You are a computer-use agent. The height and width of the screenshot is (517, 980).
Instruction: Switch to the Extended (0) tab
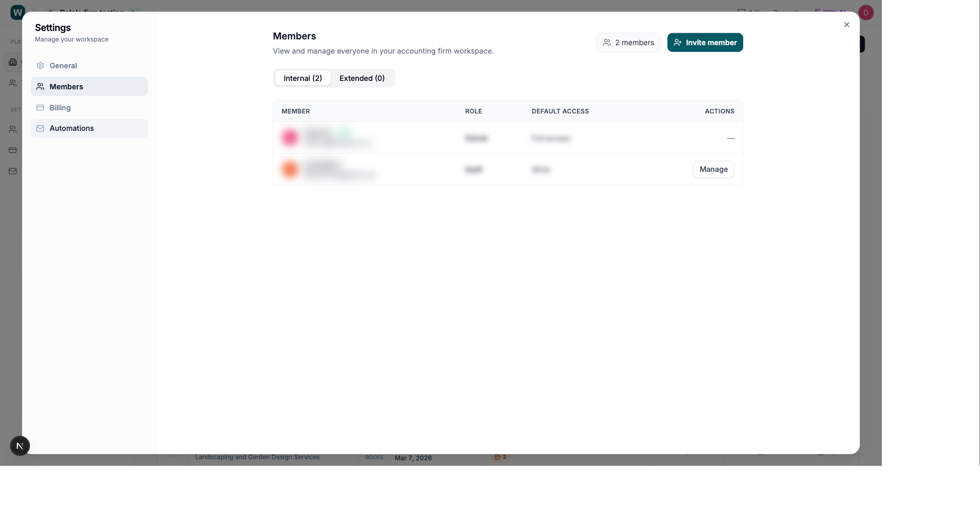tap(362, 78)
